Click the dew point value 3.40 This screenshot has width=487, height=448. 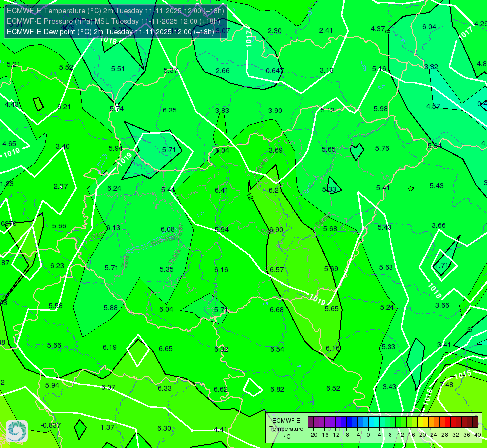point(62,146)
